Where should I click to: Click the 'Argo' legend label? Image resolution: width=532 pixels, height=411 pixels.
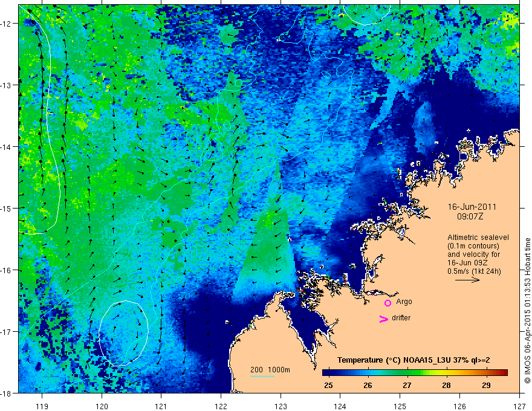[404, 302]
